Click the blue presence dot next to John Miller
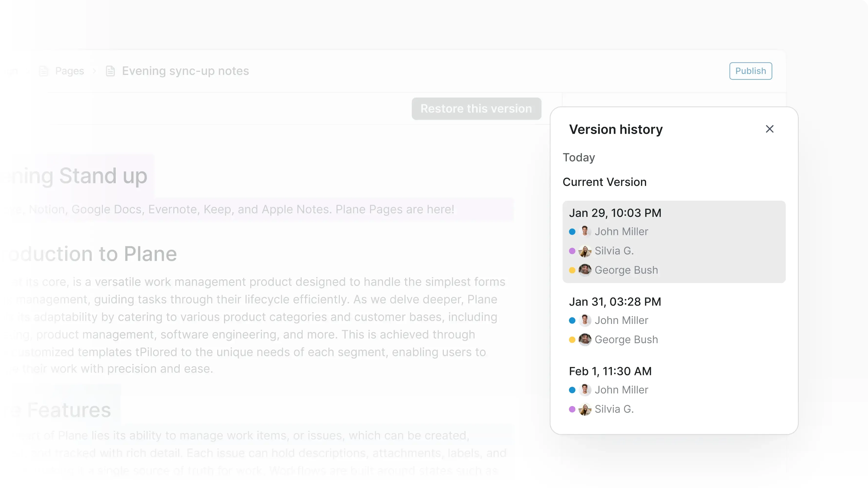The image size is (868, 488). [x=572, y=231]
